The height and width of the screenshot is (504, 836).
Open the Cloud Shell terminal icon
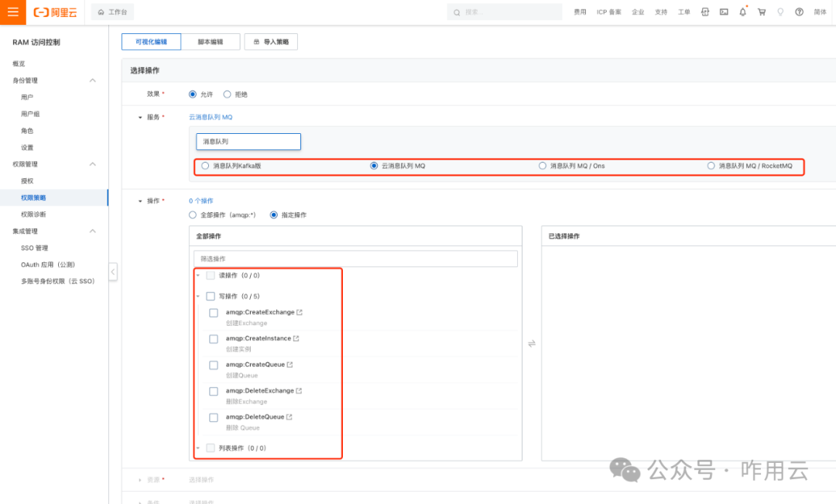[724, 12]
